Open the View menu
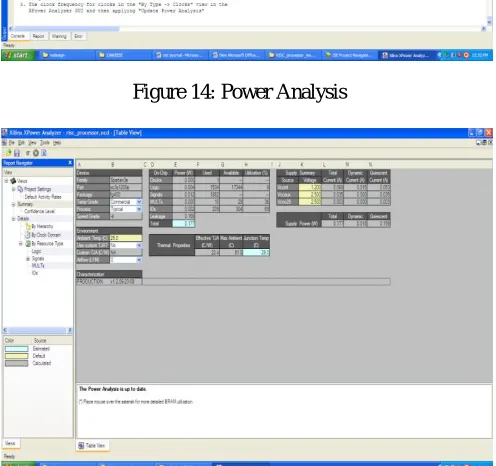The height and width of the screenshot is (466, 496). [32, 143]
